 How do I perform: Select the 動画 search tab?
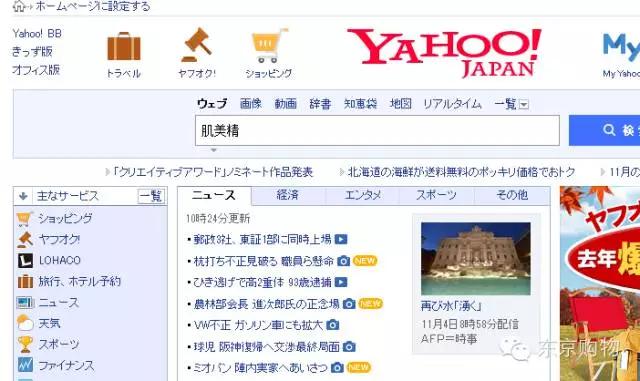[x=286, y=104]
